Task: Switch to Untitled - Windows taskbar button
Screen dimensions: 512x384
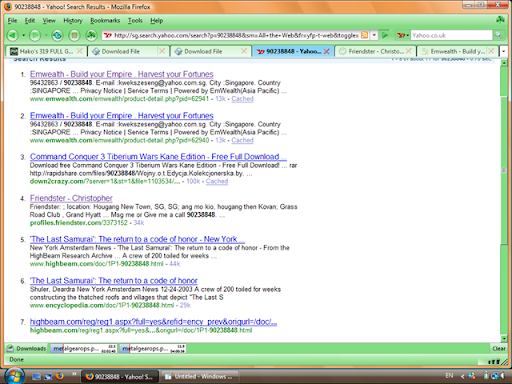Action: click(x=199, y=376)
